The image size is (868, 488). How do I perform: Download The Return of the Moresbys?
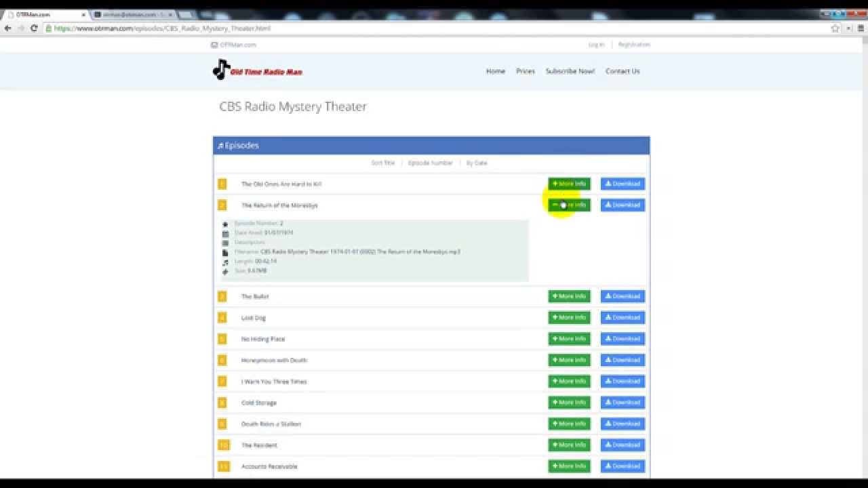623,205
